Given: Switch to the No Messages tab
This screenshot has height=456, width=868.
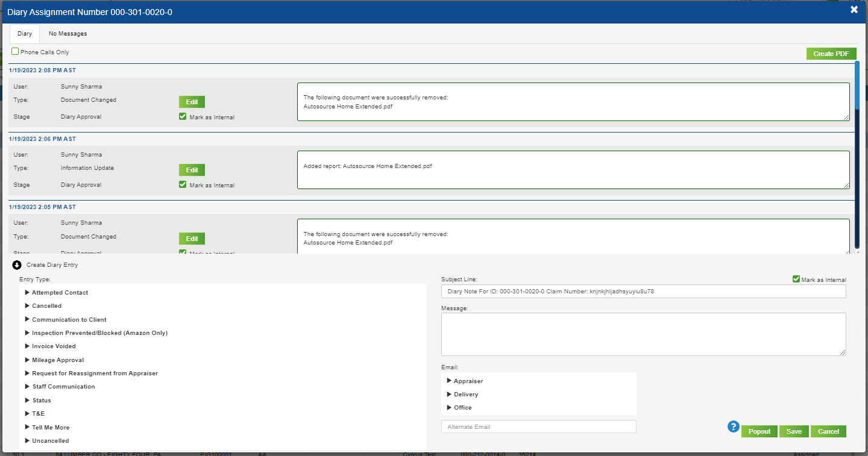Looking at the screenshot, I should 67,33.
